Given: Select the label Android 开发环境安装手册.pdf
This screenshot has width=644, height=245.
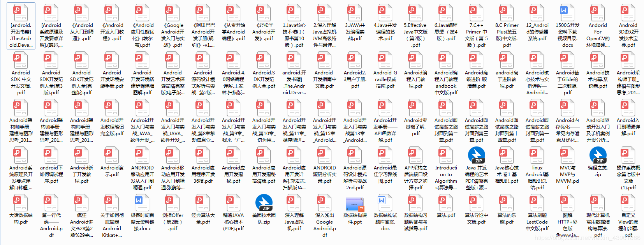Looking at the screenshot, I should point(112,79).
